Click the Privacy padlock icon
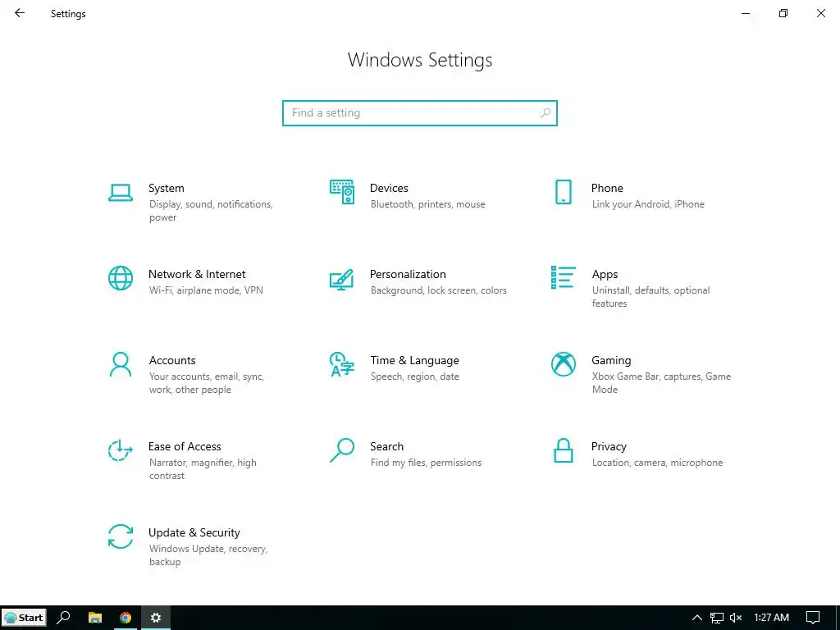This screenshot has height=630, width=840. point(563,450)
